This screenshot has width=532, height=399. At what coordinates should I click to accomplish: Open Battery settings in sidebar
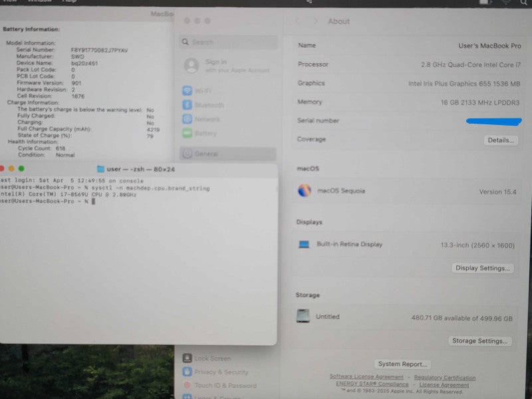point(199,134)
